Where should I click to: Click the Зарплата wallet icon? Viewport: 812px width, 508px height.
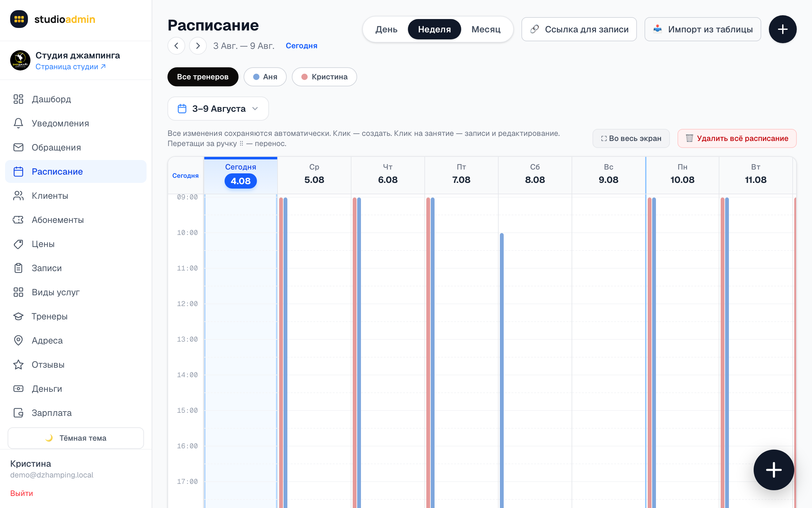point(18,413)
